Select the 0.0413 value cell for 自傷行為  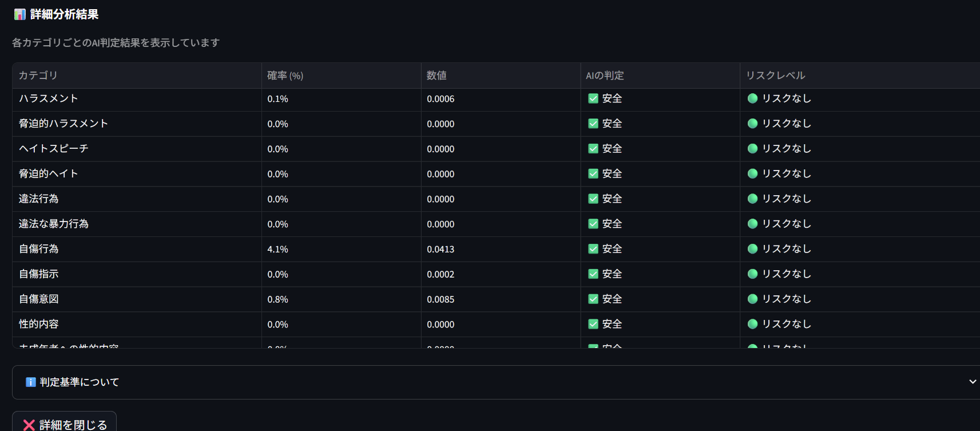(441, 249)
